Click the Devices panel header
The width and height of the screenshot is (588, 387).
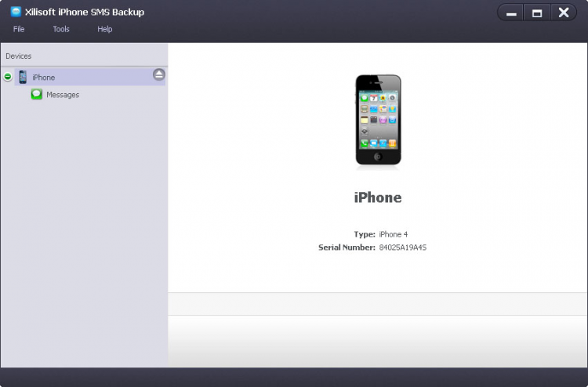[x=18, y=56]
